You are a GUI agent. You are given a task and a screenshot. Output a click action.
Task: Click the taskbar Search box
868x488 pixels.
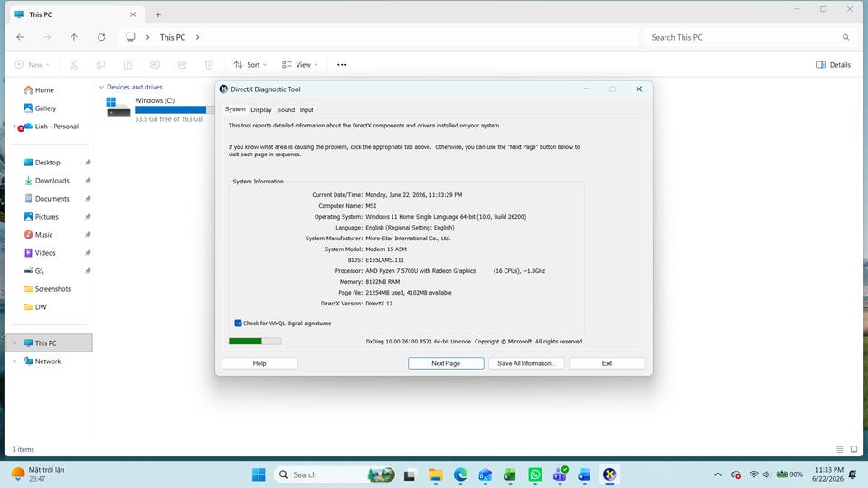(335, 474)
